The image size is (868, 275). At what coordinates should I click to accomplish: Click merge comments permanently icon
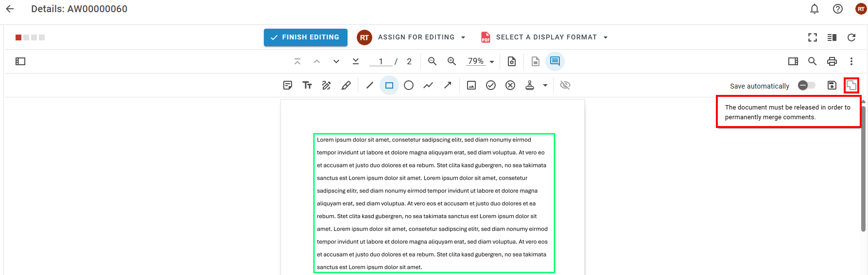coord(851,86)
